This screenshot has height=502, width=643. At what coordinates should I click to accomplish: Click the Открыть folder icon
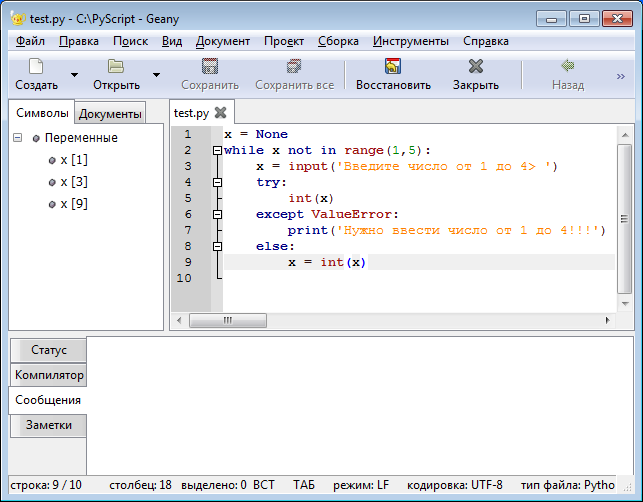pos(116,67)
